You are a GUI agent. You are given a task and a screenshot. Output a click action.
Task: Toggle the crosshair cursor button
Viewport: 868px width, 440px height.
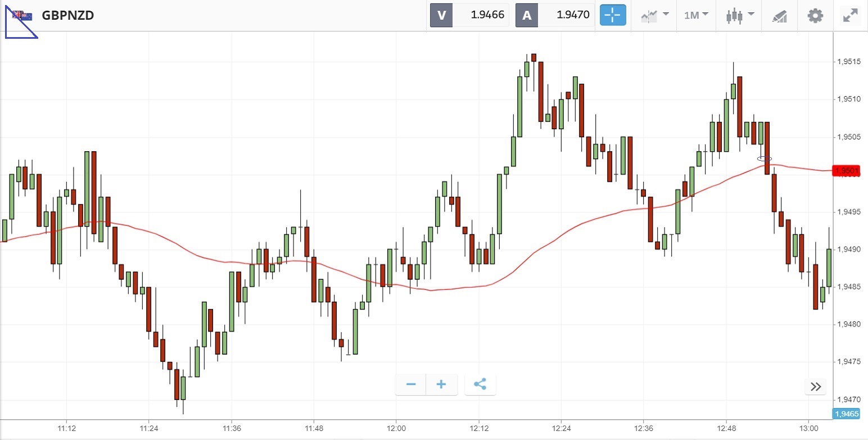click(x=613, y=15)
